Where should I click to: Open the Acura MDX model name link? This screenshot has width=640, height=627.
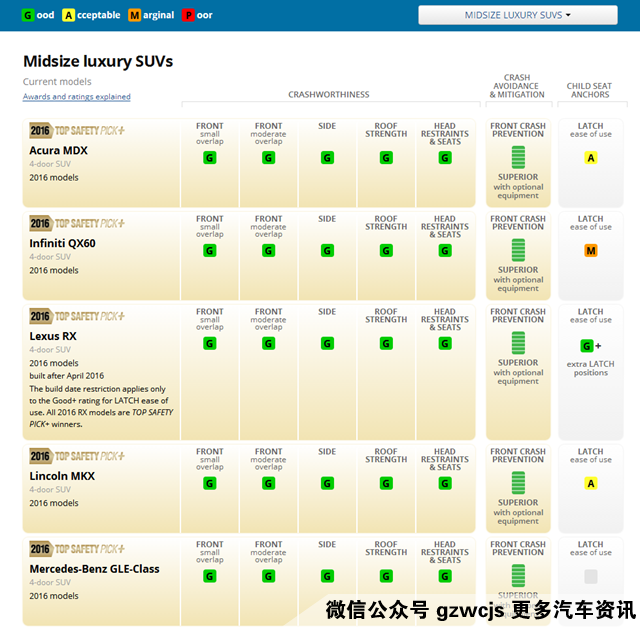(59, 150)
